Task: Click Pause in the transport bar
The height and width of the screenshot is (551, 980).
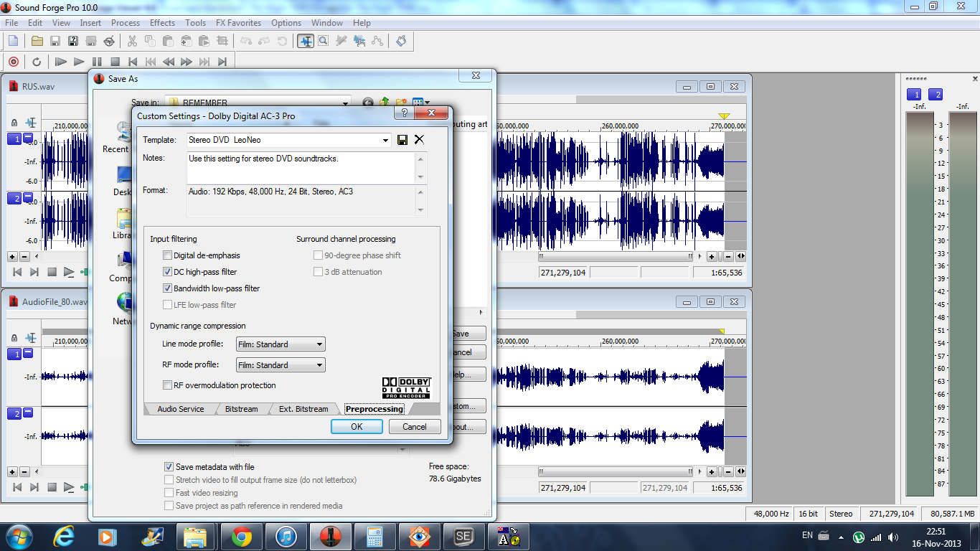Action: point(97,62)
